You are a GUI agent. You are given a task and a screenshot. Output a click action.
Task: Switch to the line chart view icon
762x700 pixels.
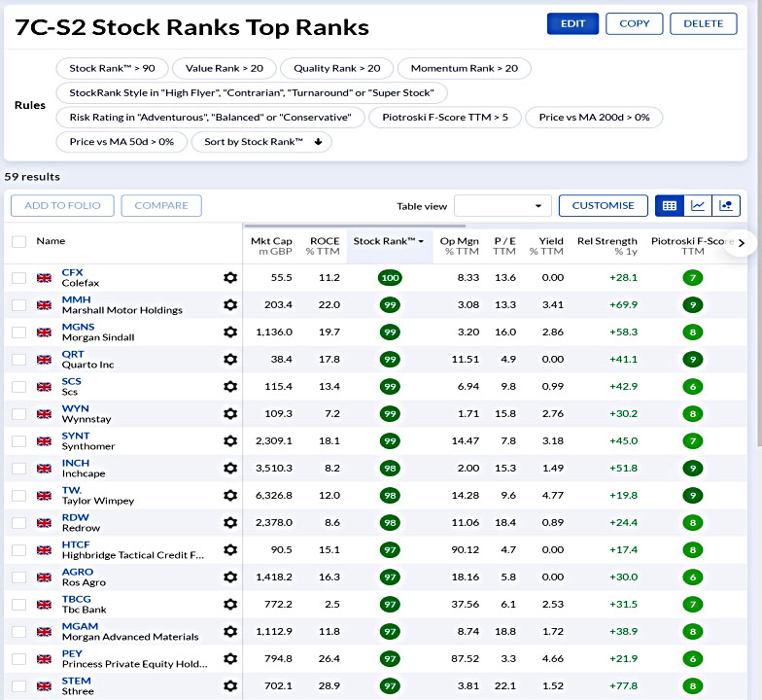tap(698, 206)
